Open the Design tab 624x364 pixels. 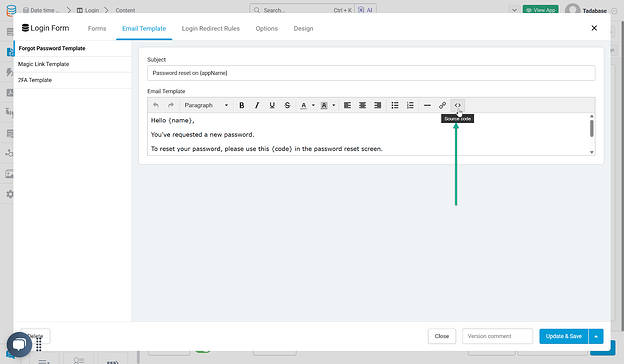tap(303, 29)
